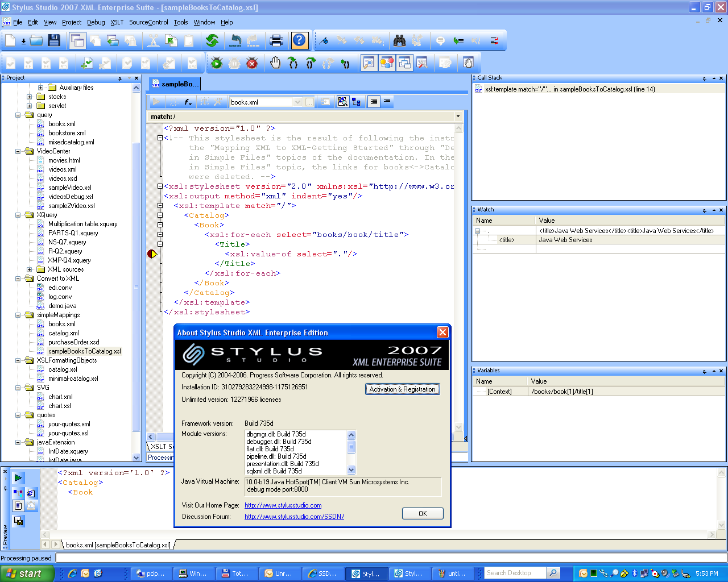Viewport: 728px width, 582px height.
Task: Open preview in browser icon
Action: (31, 493)
